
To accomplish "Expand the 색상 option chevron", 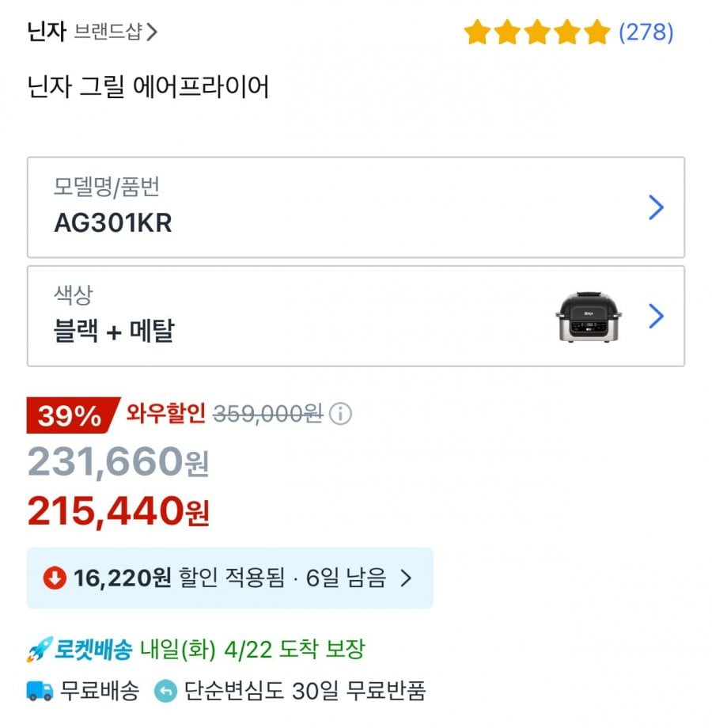I will [656, 317].
